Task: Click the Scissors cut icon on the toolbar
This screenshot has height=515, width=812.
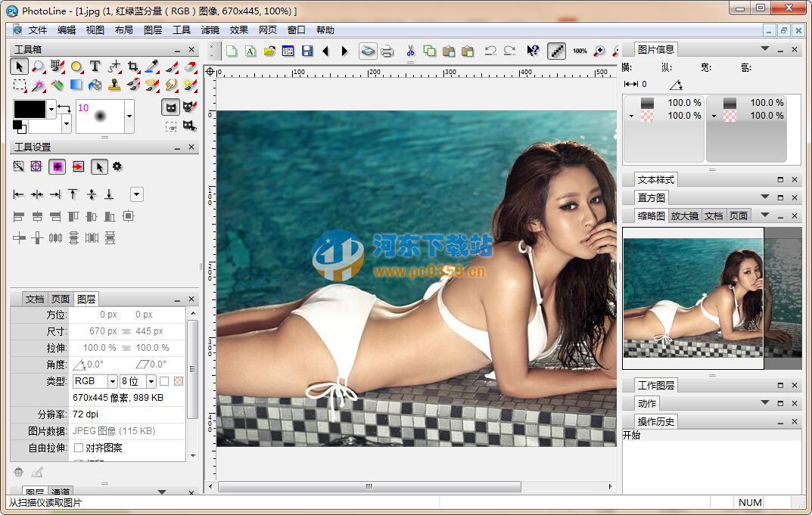Action: (x=411, y=51)
